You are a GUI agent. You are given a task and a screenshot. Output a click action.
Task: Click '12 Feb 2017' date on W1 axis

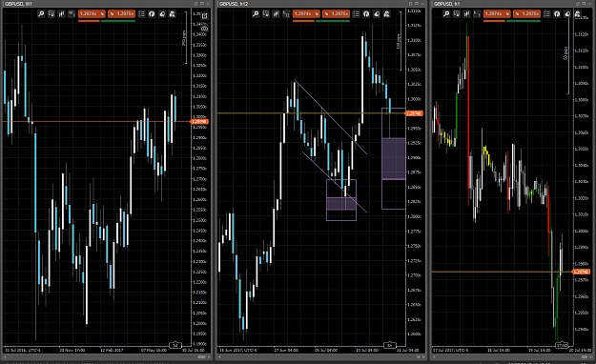pos(112,350)
